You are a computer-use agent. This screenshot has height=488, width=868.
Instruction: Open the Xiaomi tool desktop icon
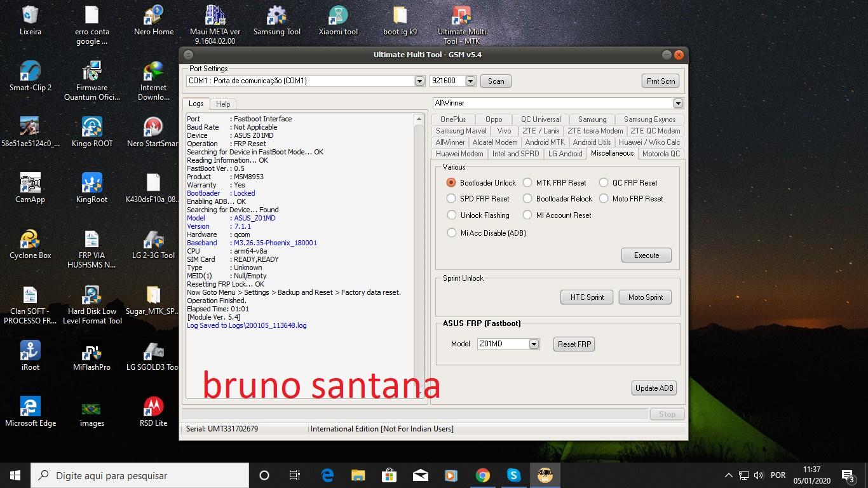(x=338, y=20)
